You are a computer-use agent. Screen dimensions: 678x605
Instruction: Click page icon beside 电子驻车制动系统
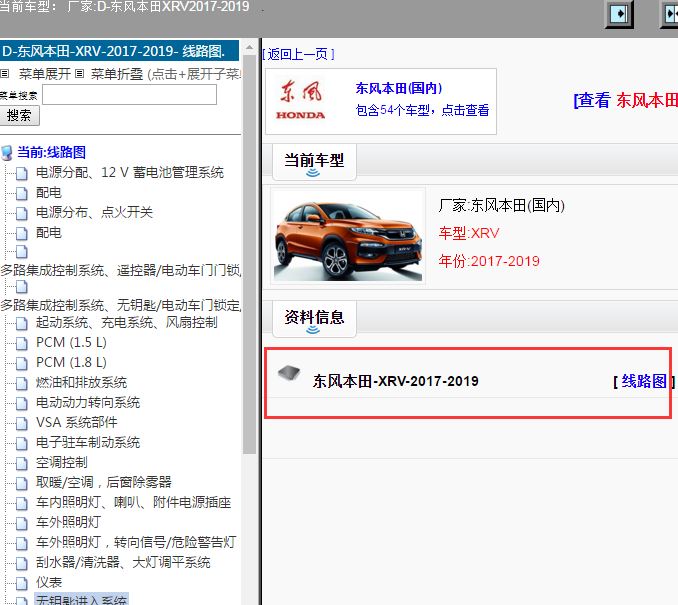coord(22,443)
